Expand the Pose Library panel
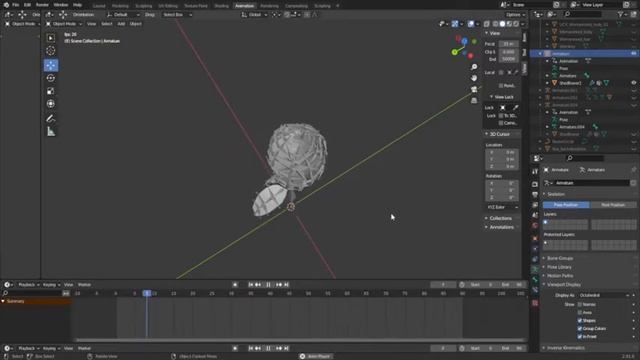The image size is (640, 360). [559, 267]
